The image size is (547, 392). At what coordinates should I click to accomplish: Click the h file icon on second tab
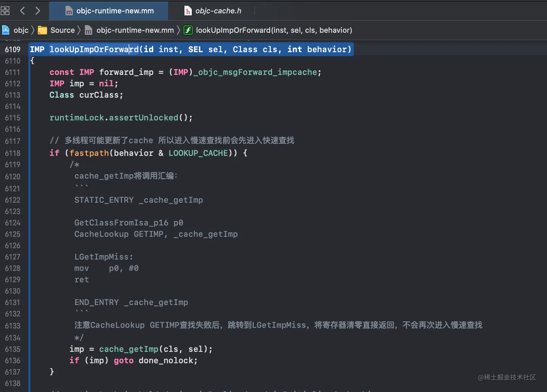(x=188, y=11)
